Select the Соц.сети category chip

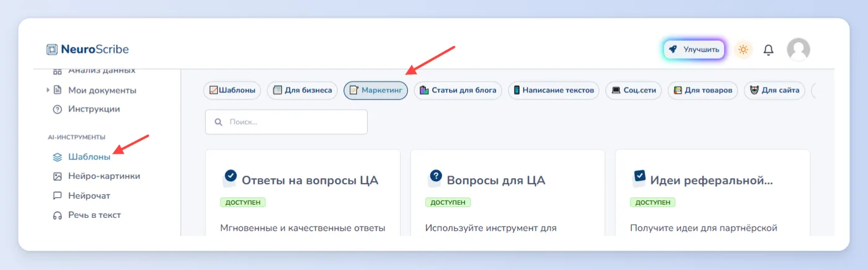coord(634,91)
